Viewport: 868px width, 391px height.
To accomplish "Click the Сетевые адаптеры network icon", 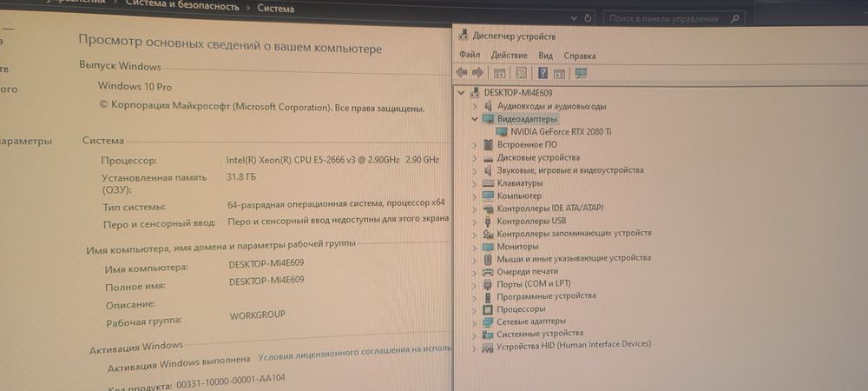I will [x=488, y=321].
